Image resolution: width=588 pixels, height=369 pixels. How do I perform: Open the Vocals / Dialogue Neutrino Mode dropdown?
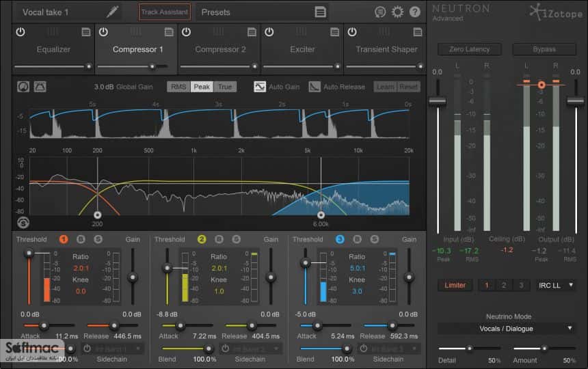[x=506, y=329]
